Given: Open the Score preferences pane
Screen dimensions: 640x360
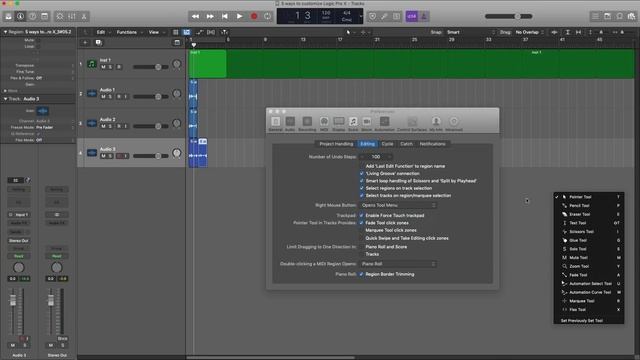Looking at the screenshot, I should coord(353,123).
